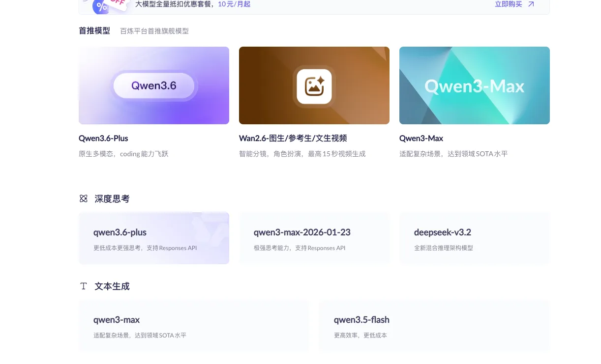Open the Wan2.6 image-video banner thumbnail
This screenshot has width=601, height=364.
click(x=314, y=85)
